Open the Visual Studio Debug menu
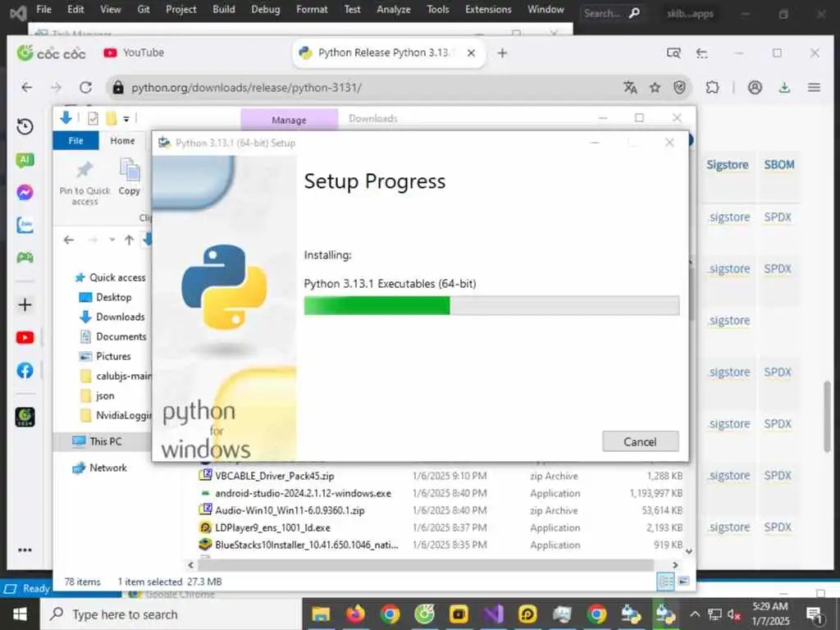This screenshot has width=840, height=630. click(x=265, y=9)
